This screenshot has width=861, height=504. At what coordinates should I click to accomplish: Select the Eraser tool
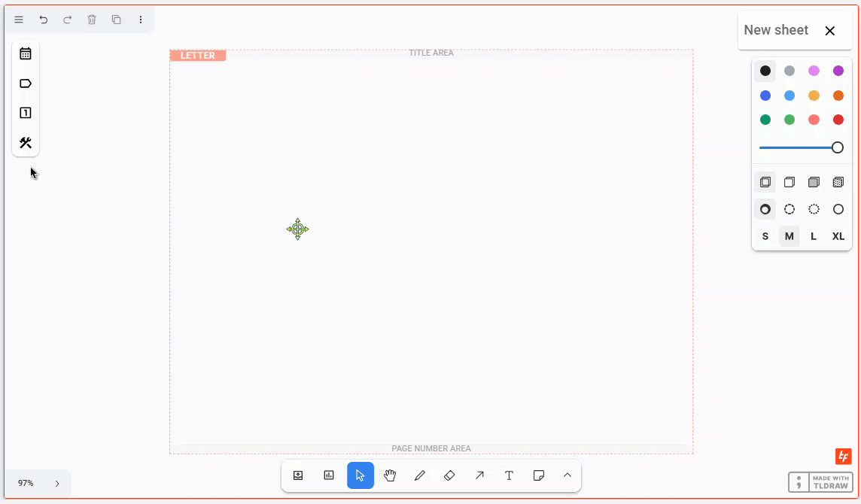click(x=449, y=475)
